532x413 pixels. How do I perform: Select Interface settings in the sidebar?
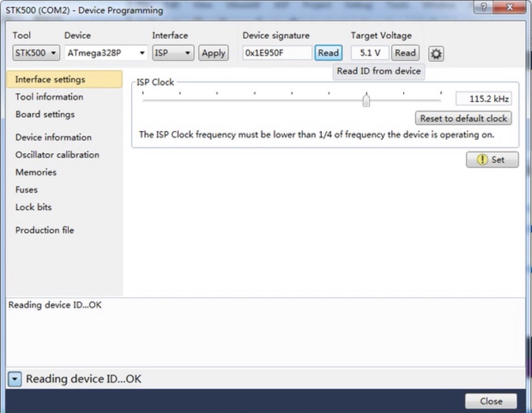64,79
